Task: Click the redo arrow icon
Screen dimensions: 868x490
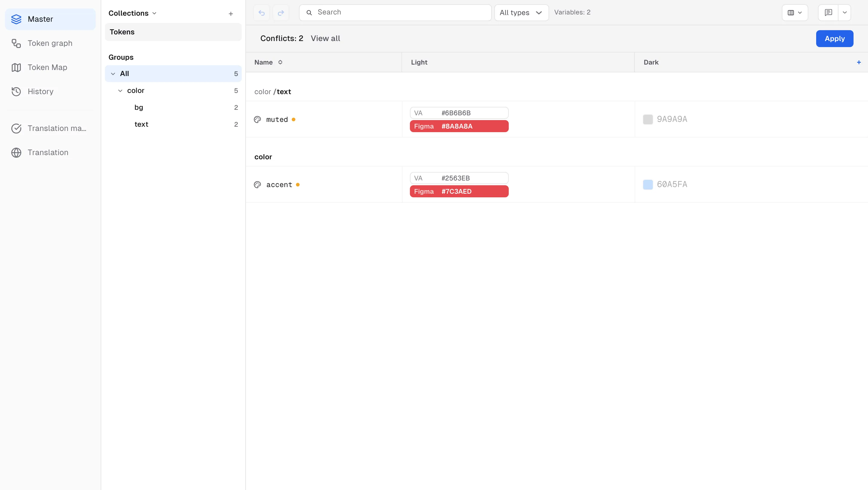Action: 281,13
